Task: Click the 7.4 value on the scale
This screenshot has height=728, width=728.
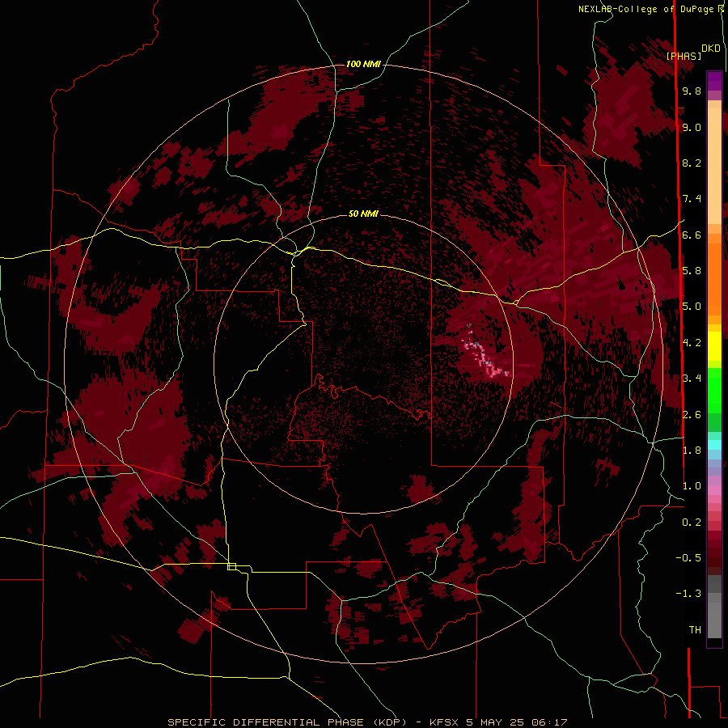Action: [692, 199]
